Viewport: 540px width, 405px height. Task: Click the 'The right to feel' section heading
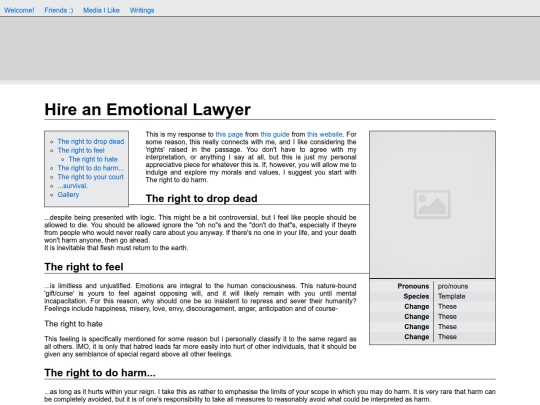(84, 267)
